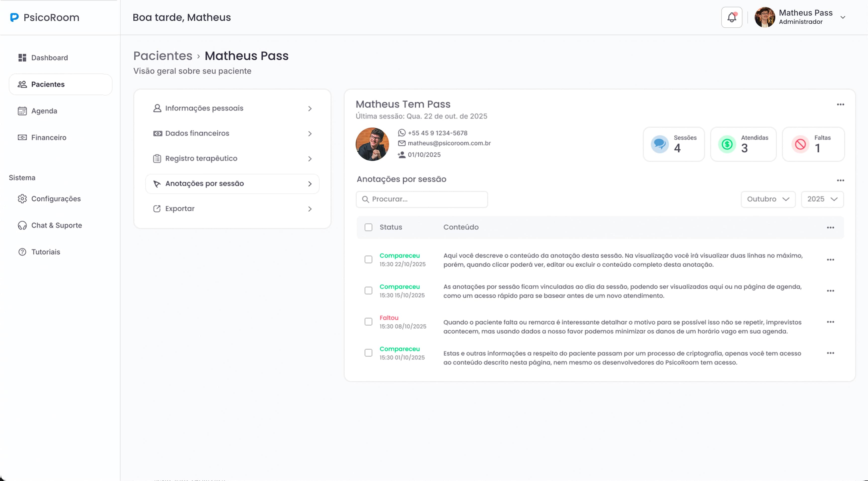Screen dimensions: 868x481
Task: Click the Pacientes breadcrumb link
Action: 163,56
